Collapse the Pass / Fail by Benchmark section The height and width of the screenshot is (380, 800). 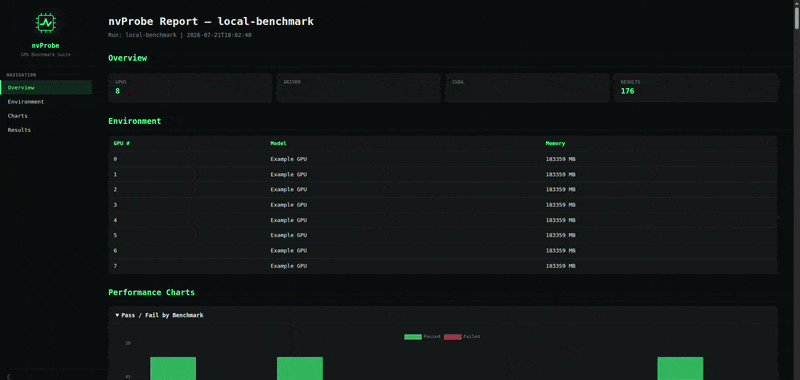(159, 315)
